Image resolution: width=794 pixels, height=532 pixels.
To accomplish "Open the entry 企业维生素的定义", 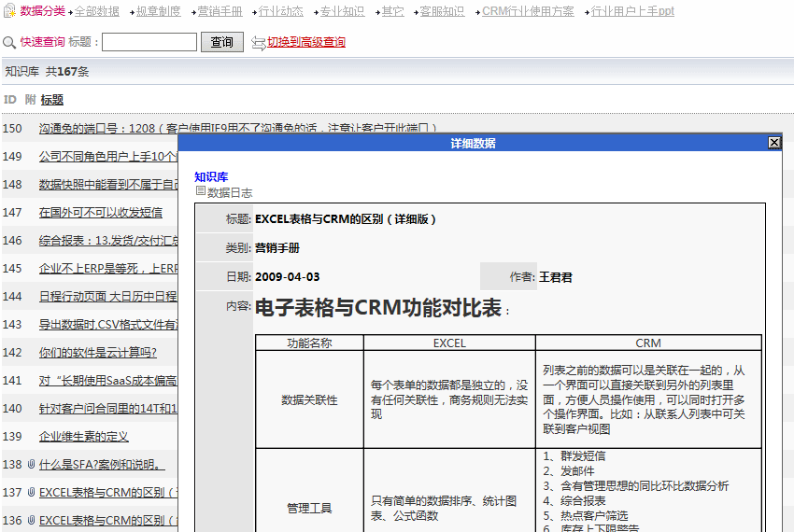I will (83, 436).
